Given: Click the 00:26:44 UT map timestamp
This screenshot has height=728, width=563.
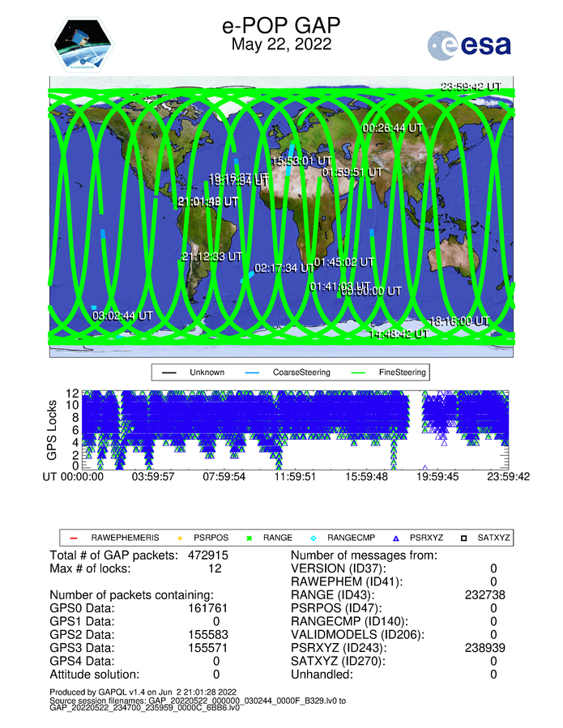Looking at the screenshot, I should pyautogui.click(x=392, y=128).
